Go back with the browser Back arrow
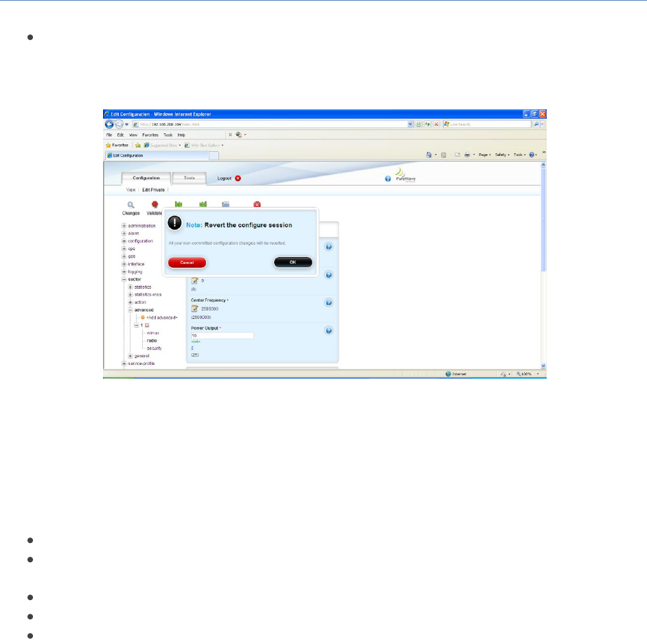This screenshot has height=644, width=647. pyautogui.click(x=109, y=124)
